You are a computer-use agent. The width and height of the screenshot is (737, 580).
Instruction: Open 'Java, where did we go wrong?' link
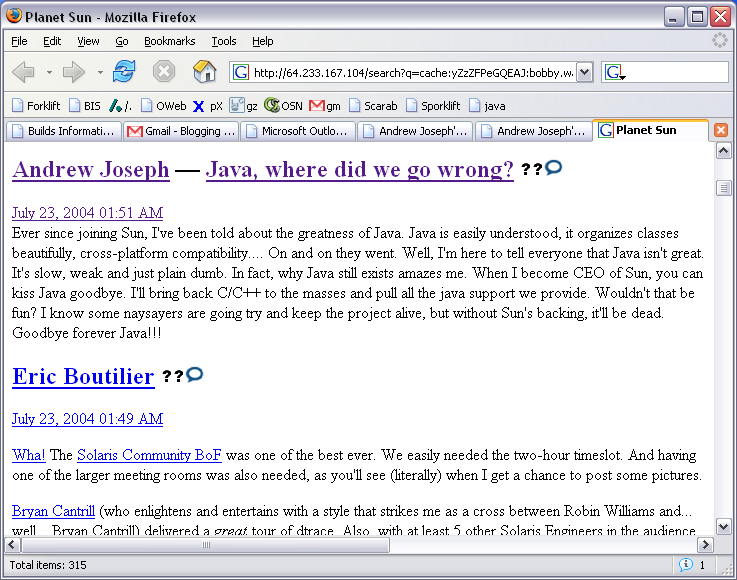(x=360, y=169)
